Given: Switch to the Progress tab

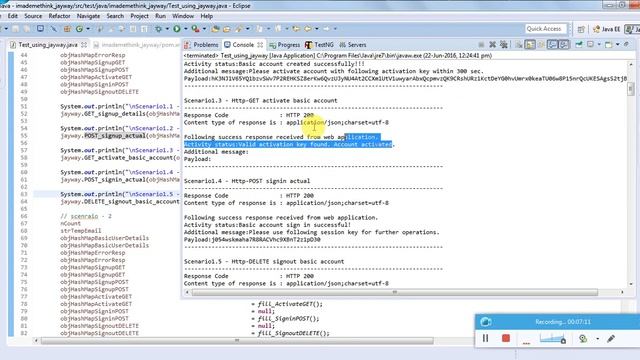Looking at the screenshot, I should [284, 44].
